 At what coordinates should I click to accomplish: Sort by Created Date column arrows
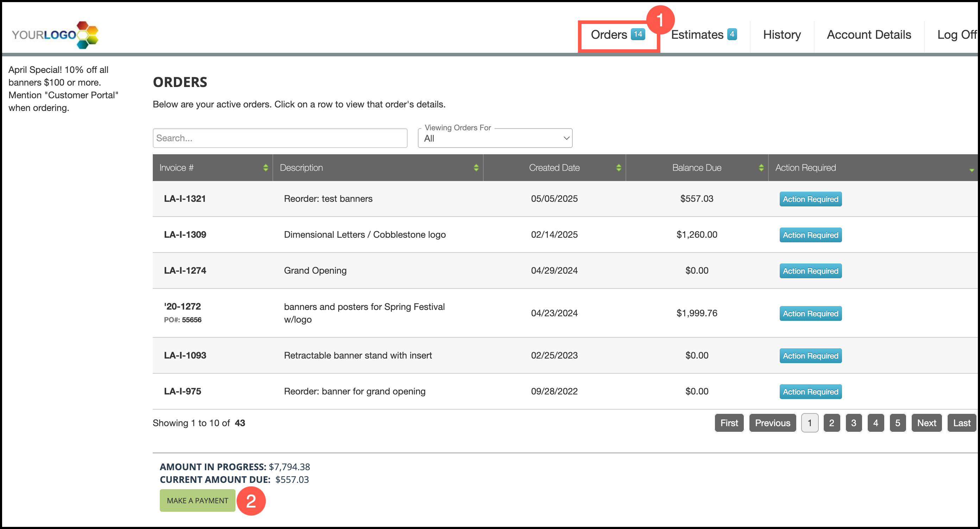(618, 168)
